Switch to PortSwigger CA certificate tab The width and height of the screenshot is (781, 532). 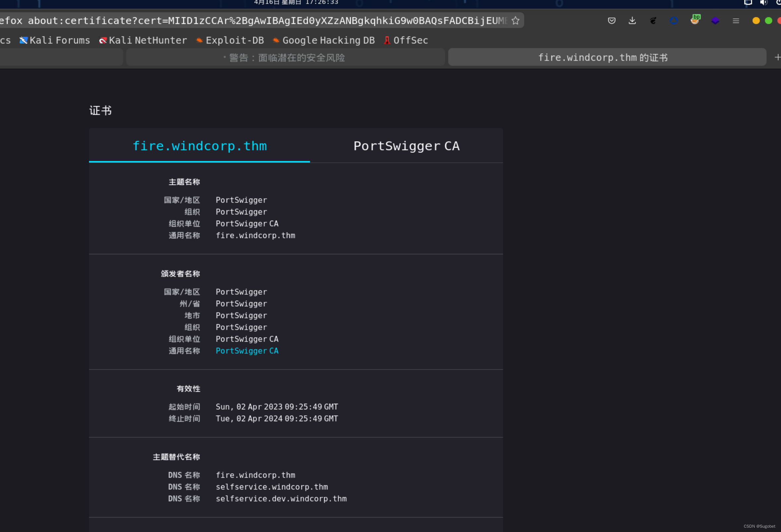pos(406,146)
